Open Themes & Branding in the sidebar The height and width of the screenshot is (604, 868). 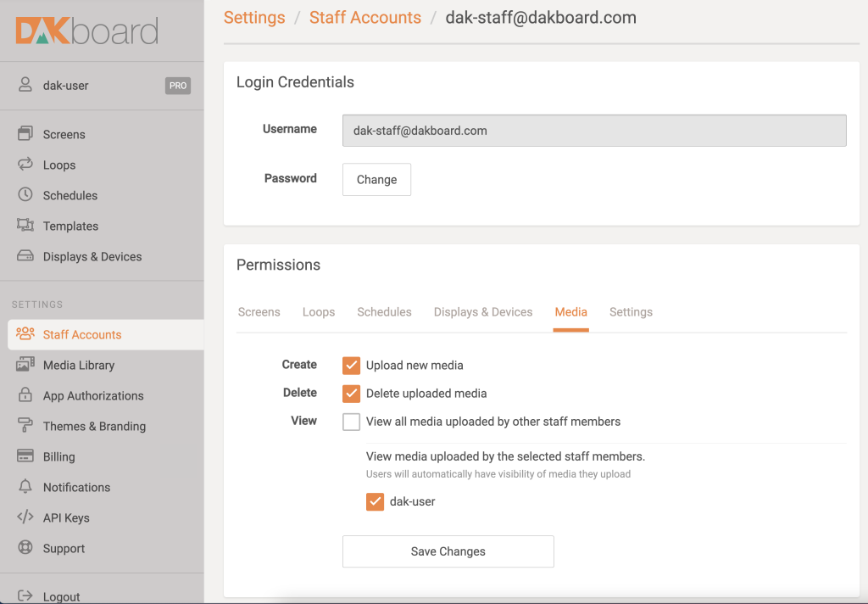95,426
